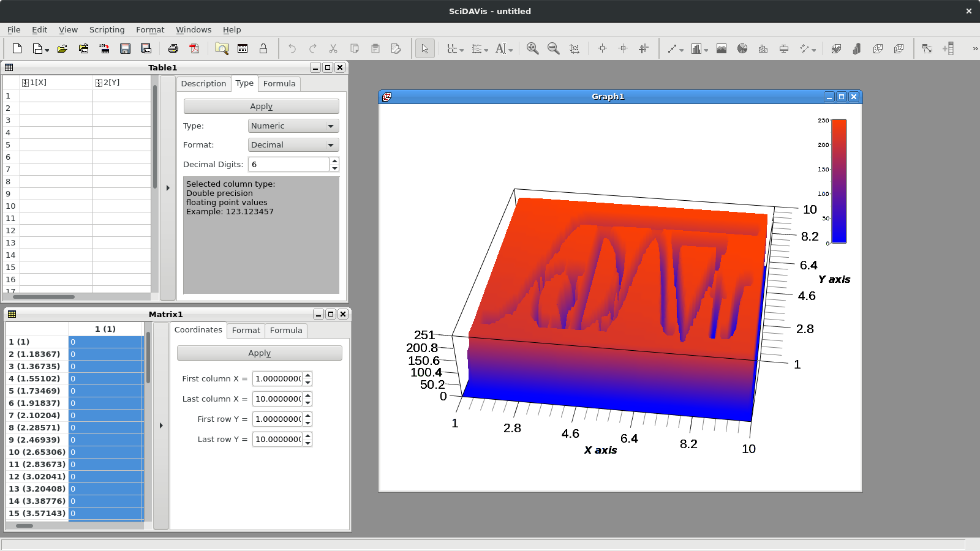
Task: Open the Scripting menu
Action: [107, 29]
